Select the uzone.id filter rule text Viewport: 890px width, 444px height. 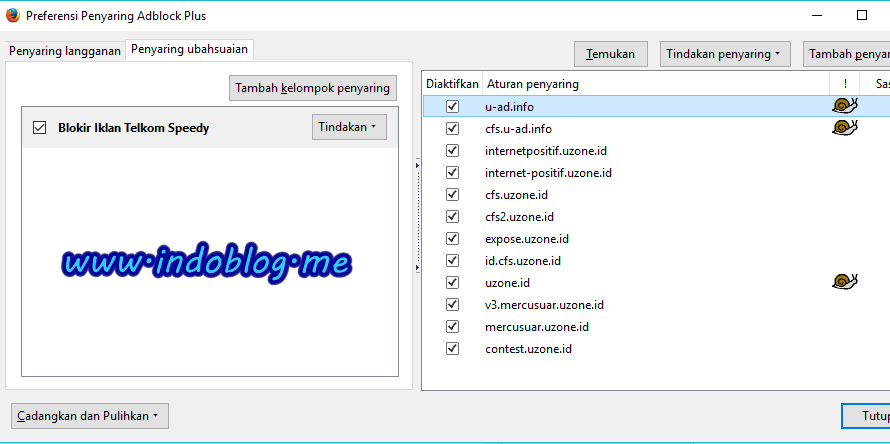pyautogui.click(x=507, y=283)
